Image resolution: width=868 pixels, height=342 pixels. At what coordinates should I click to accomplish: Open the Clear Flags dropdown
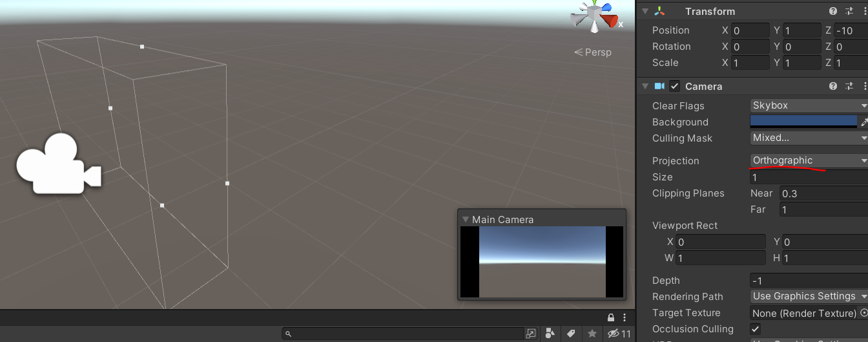pyautogui.click(x=809, y=105)
